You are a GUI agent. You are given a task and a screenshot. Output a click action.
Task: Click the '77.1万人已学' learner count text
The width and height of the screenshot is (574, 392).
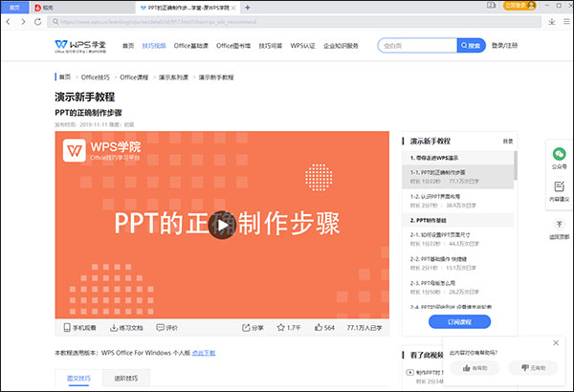coord(364,328)
